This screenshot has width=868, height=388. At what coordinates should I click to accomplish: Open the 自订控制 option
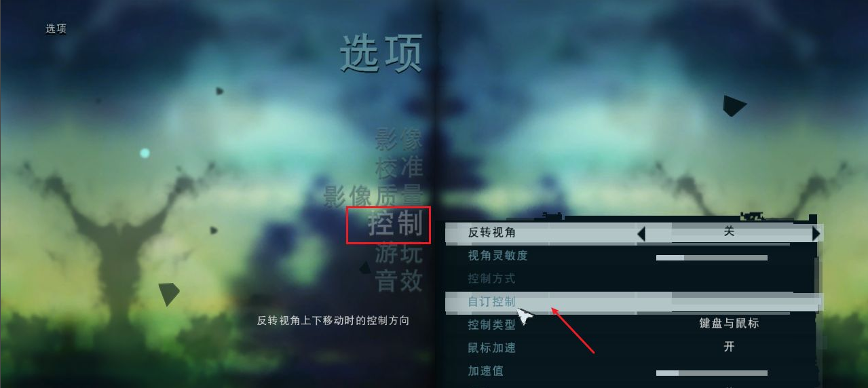pos(492,302)
